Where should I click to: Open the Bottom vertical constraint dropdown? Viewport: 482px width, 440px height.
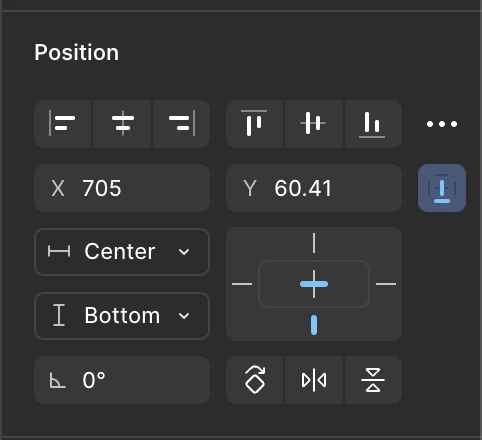(122, 316)
